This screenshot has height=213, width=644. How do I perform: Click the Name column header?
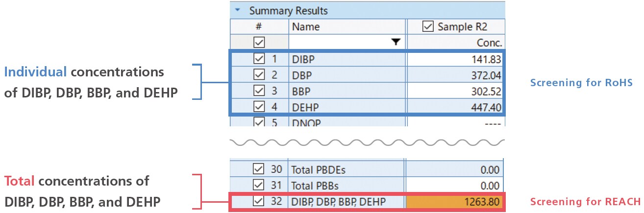coord(347,26)
